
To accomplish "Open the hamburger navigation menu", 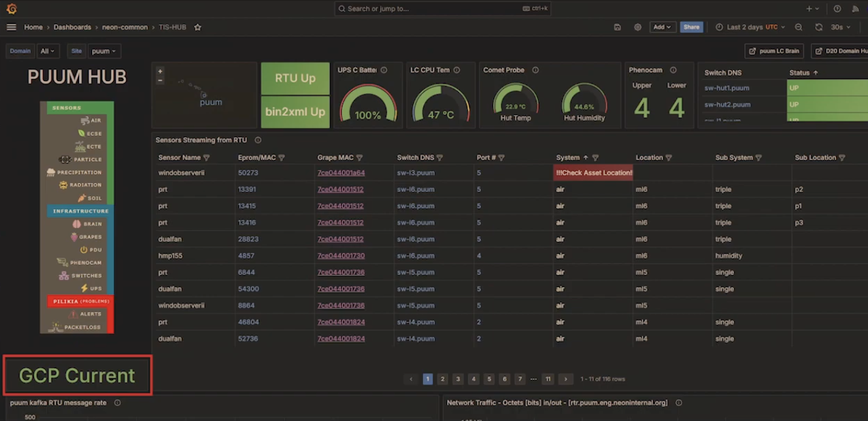I will (x=11, y=27).
